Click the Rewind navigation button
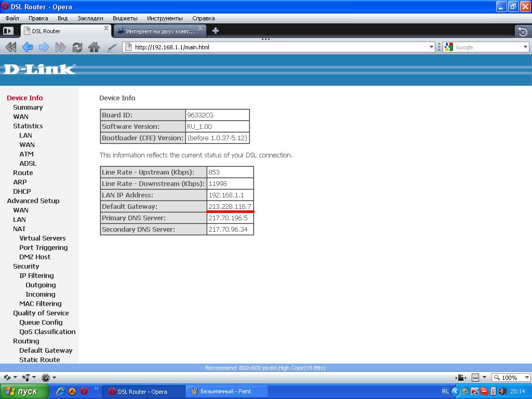532x399 pixels. tap(11, 47)
